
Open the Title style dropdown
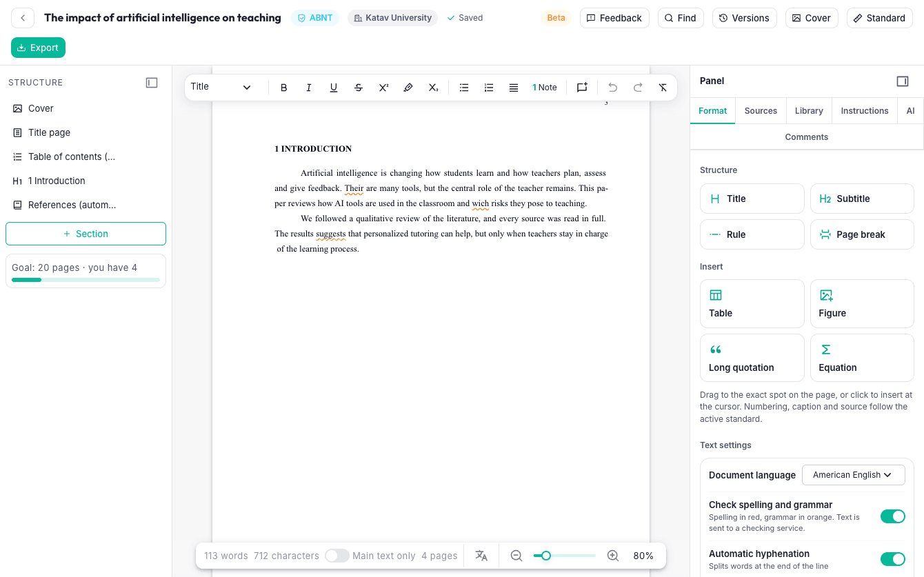tap(221, 87)
